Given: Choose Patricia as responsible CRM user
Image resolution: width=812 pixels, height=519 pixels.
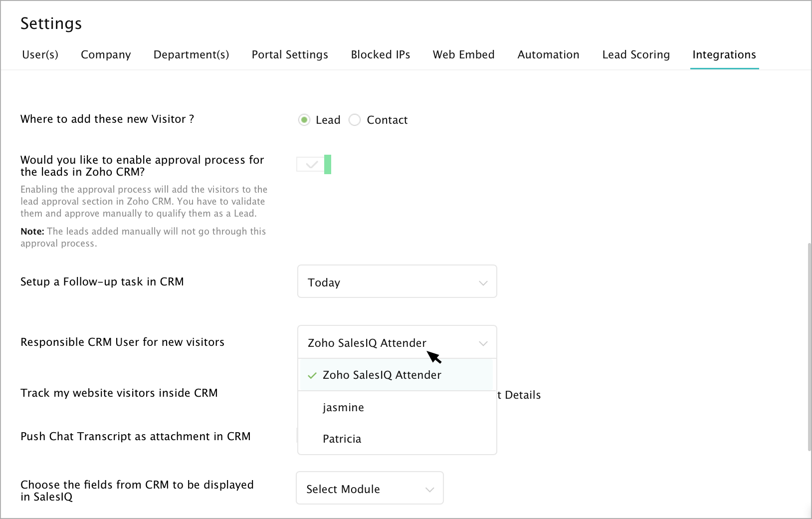Looking at the screenshot, I should [x=342, y=439].
